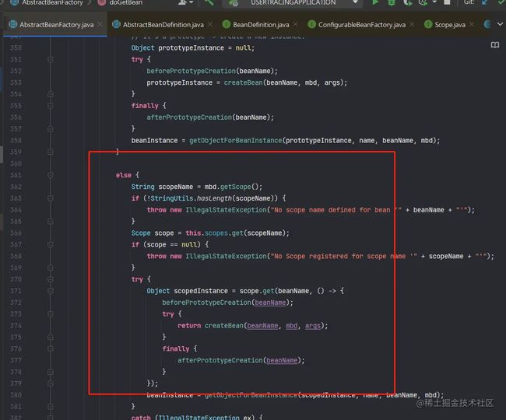This screenshot has width=506, height=420.
Task: Click 'Scope' type on line 366
Action: point(141,233)
